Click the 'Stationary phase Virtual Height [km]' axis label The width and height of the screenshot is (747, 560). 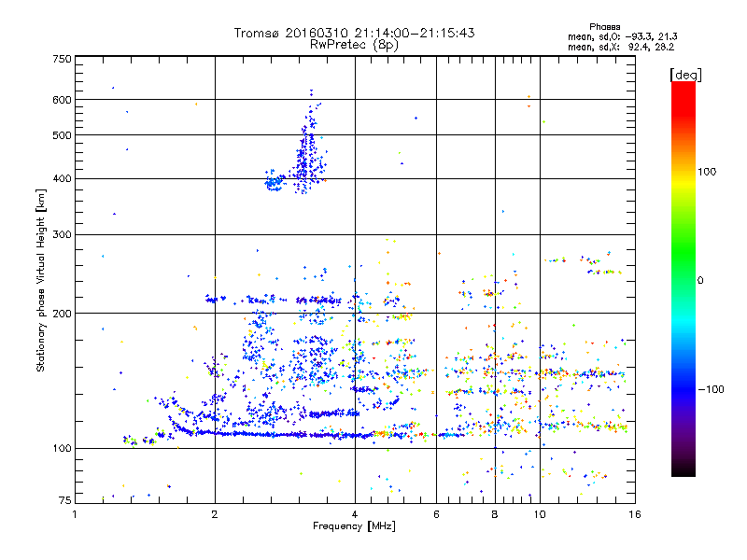point(40,281)
